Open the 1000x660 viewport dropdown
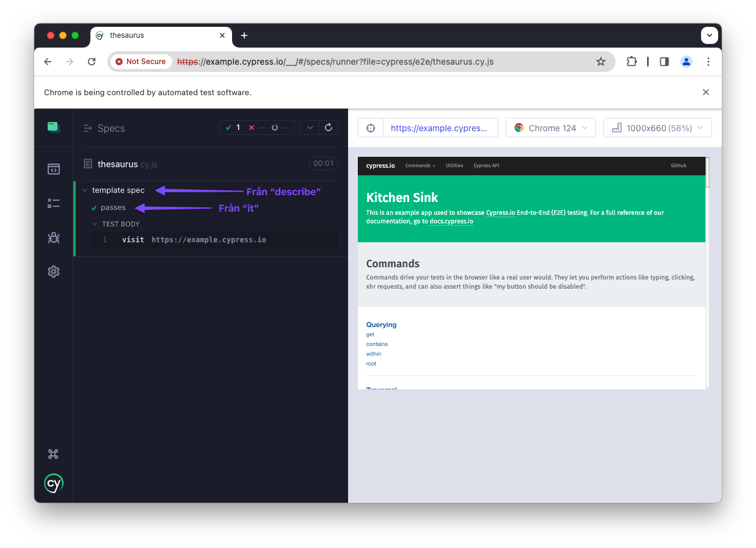 click(x=658, y=128)
